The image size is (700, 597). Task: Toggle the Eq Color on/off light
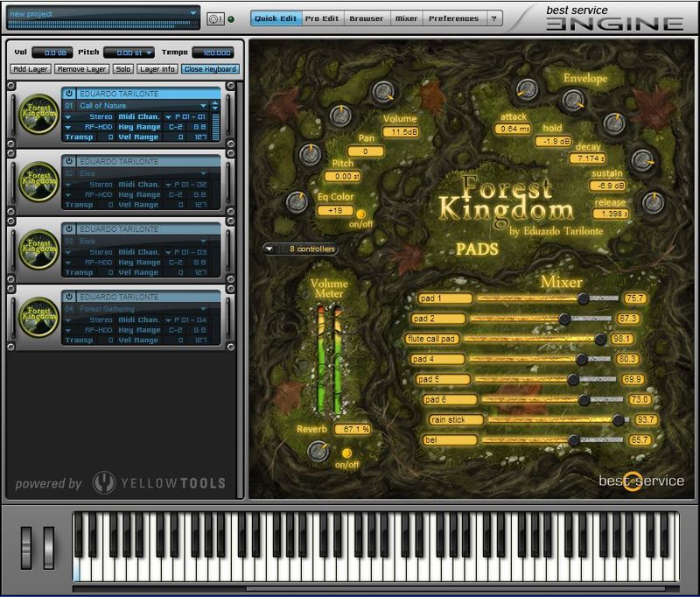[359, 213]
